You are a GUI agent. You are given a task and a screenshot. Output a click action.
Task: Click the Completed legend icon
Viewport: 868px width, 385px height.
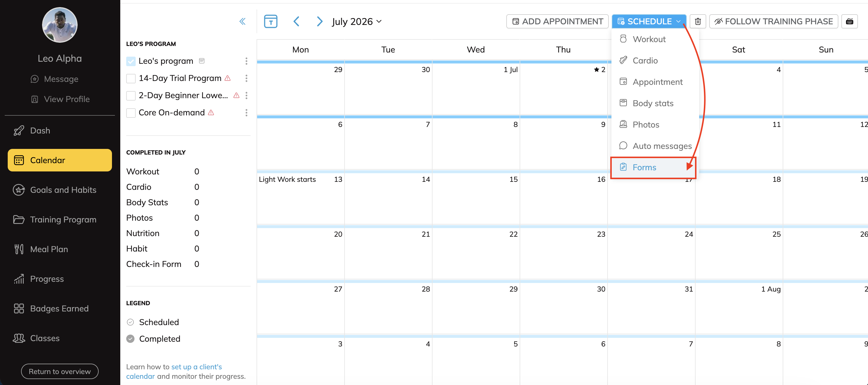130,339
